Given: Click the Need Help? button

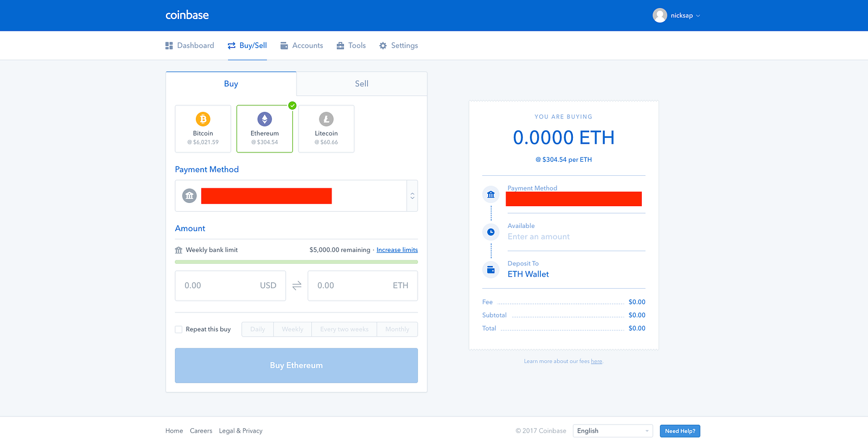Looking at the screenshot, I should coord(680,431).
